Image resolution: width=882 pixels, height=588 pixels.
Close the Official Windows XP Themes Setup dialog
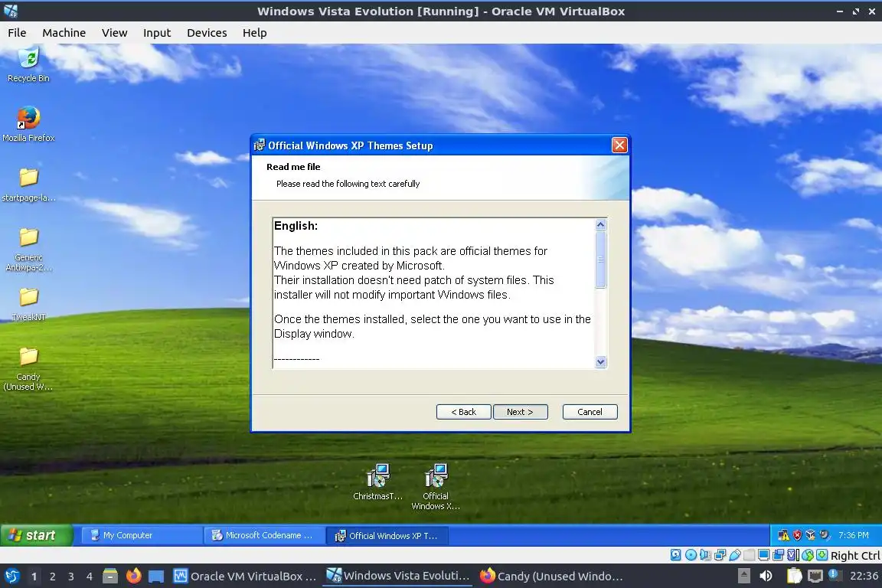click(619, 145)
